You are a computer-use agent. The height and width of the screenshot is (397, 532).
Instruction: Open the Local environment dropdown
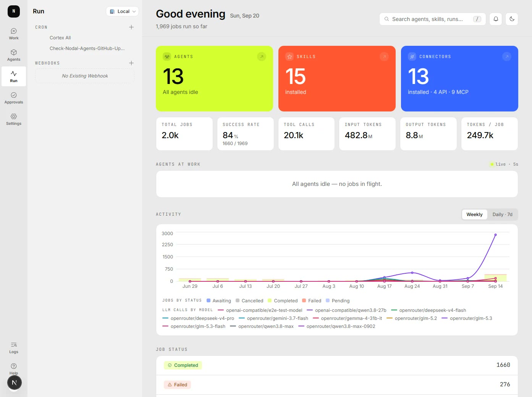pos(122,11)
